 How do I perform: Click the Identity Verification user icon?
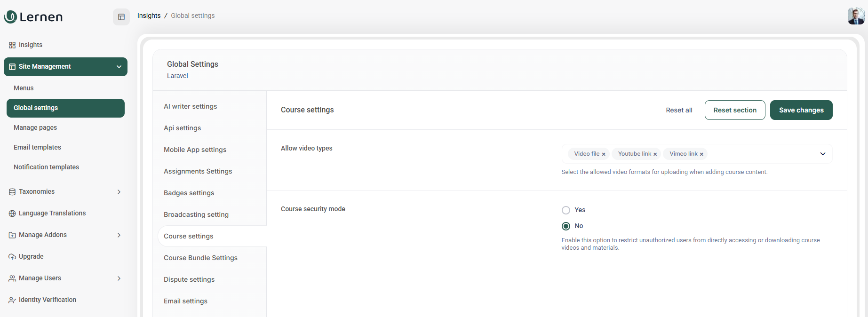pyautogui.click(x=12, y=300)
